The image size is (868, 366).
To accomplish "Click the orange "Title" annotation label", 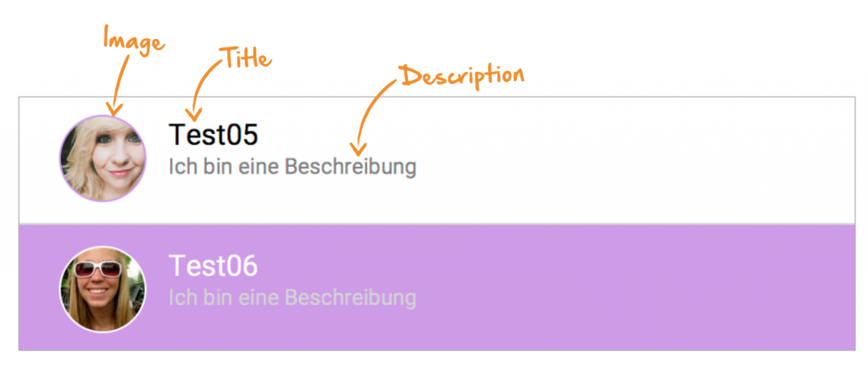I will [x=245, y=58].
